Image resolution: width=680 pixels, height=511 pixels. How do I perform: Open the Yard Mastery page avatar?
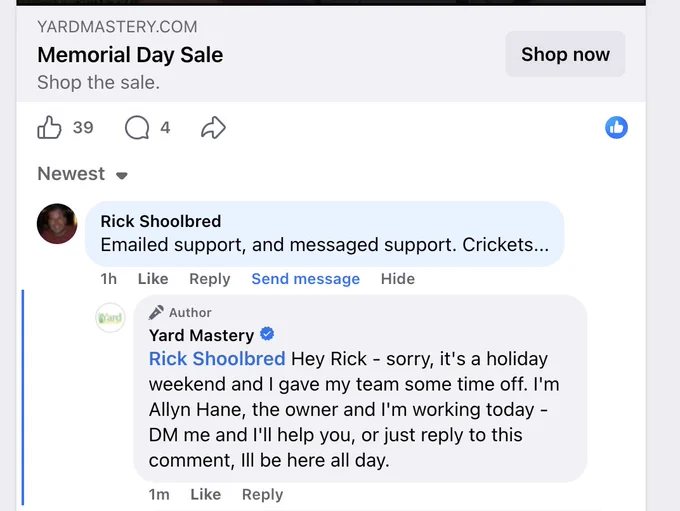click(x=110, y=318)
